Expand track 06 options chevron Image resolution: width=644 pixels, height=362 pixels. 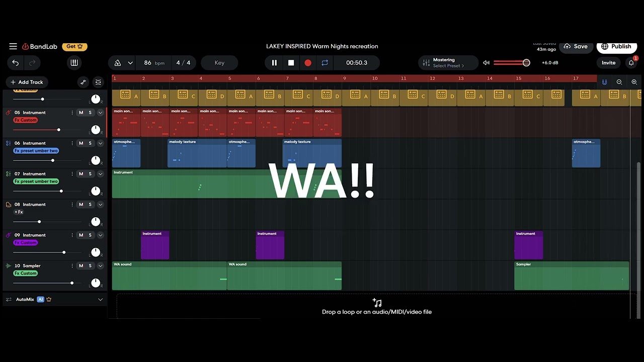pos(100,143)
